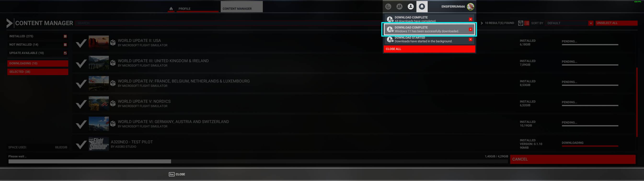Cancel the current download

tap(573, 159)
